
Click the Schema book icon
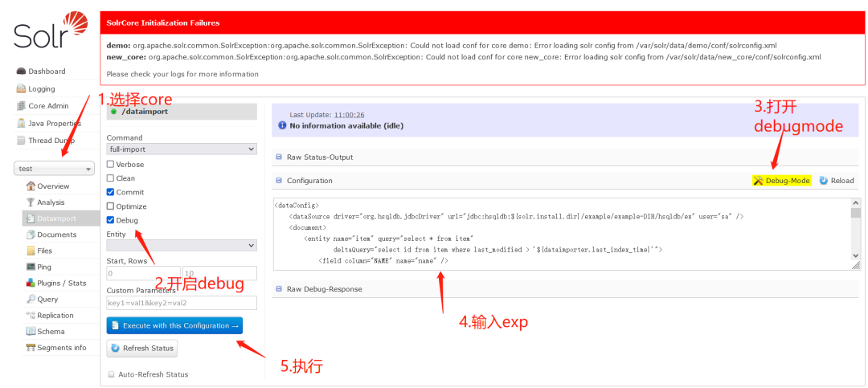[31, 332]
